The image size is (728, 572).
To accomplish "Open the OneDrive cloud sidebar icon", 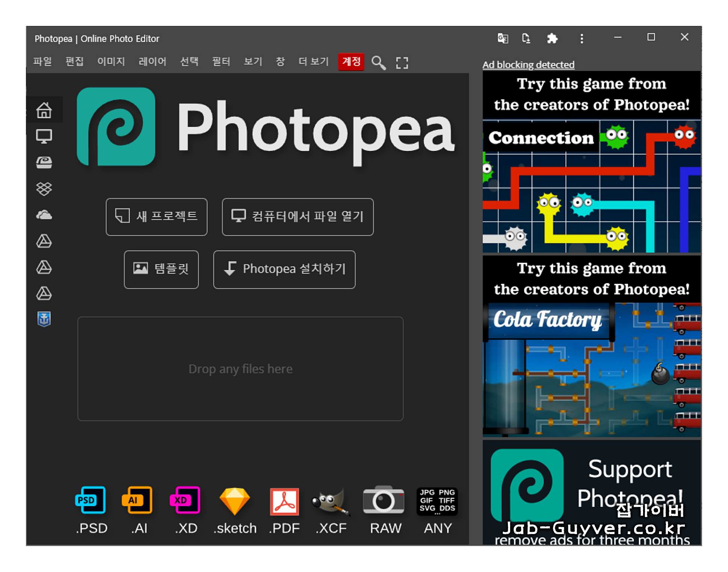I will pyautogui.click(x=44, y=215).
